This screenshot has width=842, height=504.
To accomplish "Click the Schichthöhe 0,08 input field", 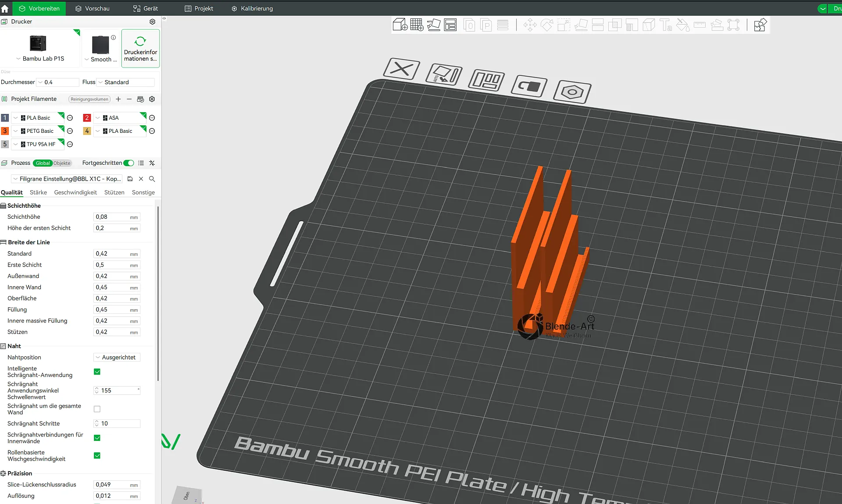I will click(x=117, y=217).
